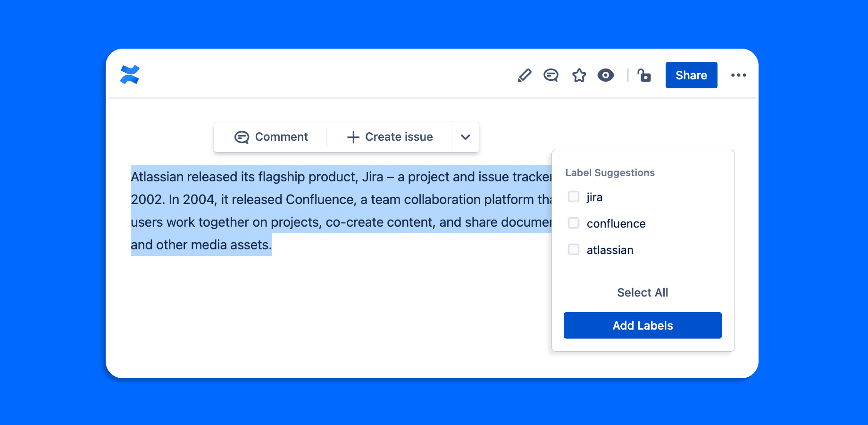Click the line starting "2002. In 2004, it released Confluence"
Screen dimensions: 868x425
[x=341, y=199]
